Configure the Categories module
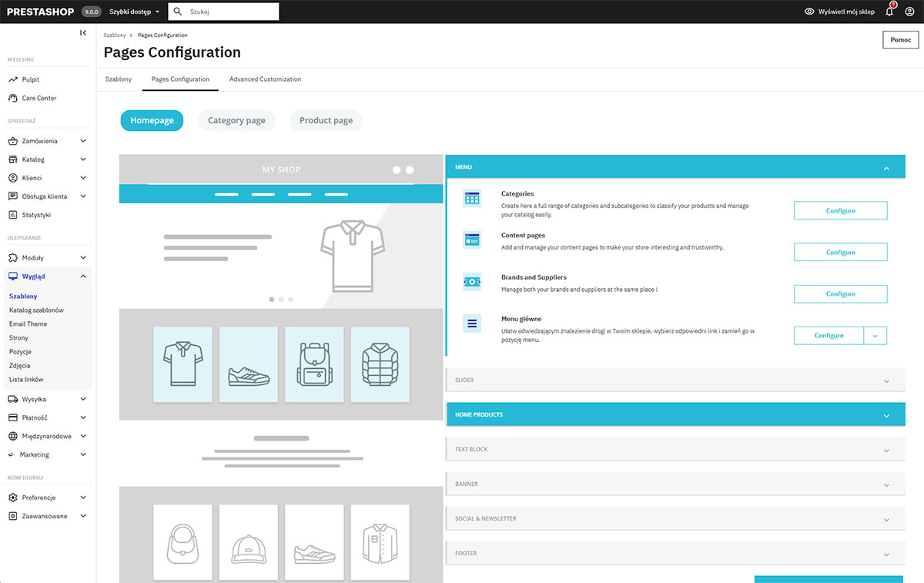Viewport: 924px width, 583px height. [840, 210]
